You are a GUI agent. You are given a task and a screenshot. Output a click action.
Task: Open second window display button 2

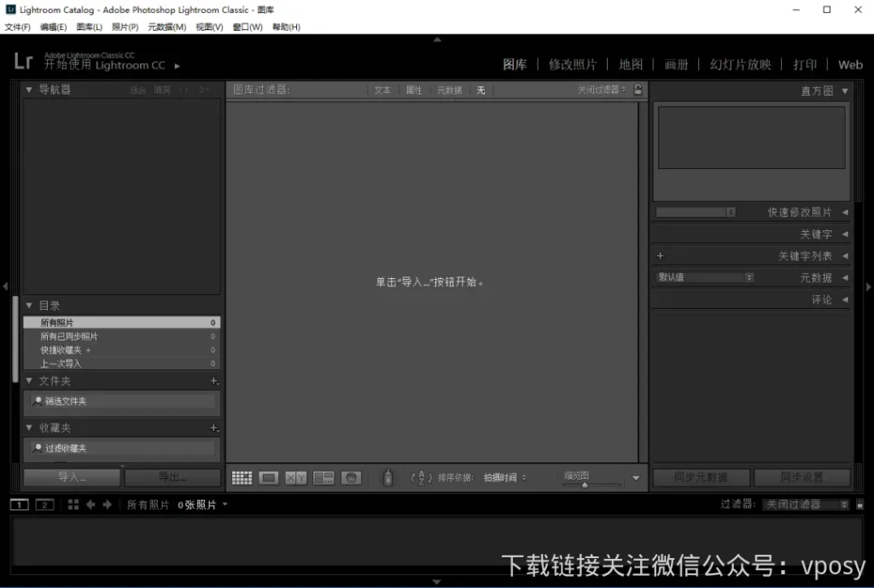tap(44, 505)
